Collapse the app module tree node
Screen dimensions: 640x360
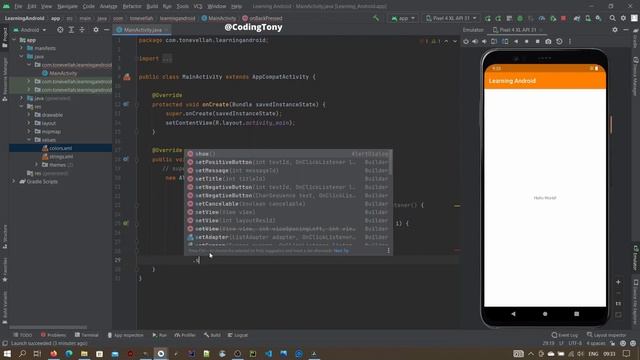pyautogui.click(x=14, y=40)
